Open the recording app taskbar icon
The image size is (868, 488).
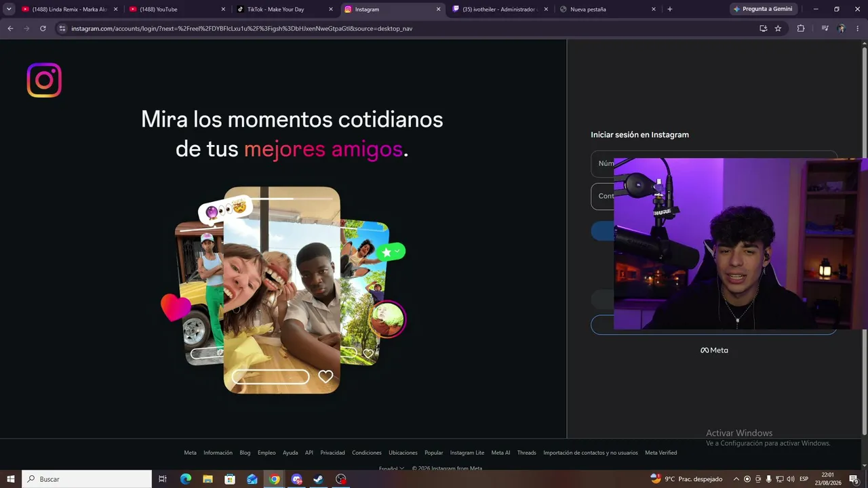coord(341,479)
